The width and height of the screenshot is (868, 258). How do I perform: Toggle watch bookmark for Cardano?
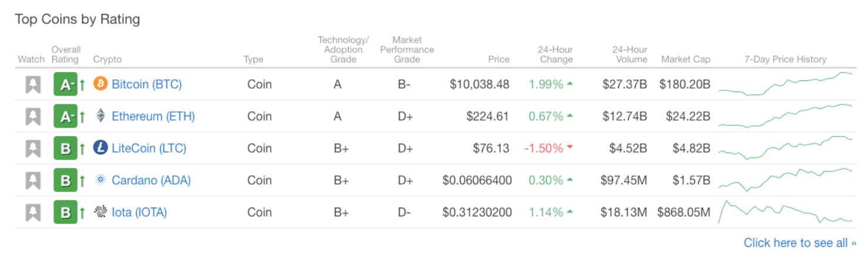pos(33,180)
